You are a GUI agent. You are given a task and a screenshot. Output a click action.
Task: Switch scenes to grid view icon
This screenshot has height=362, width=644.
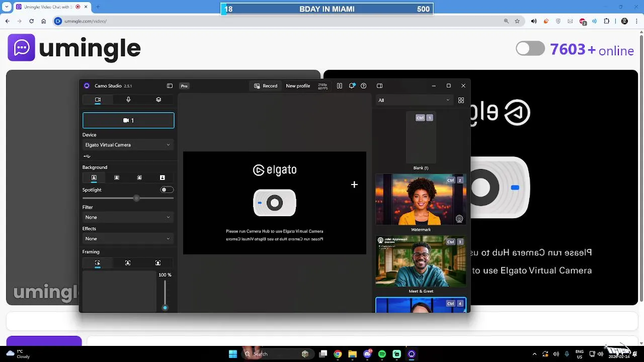coord(461,100)
